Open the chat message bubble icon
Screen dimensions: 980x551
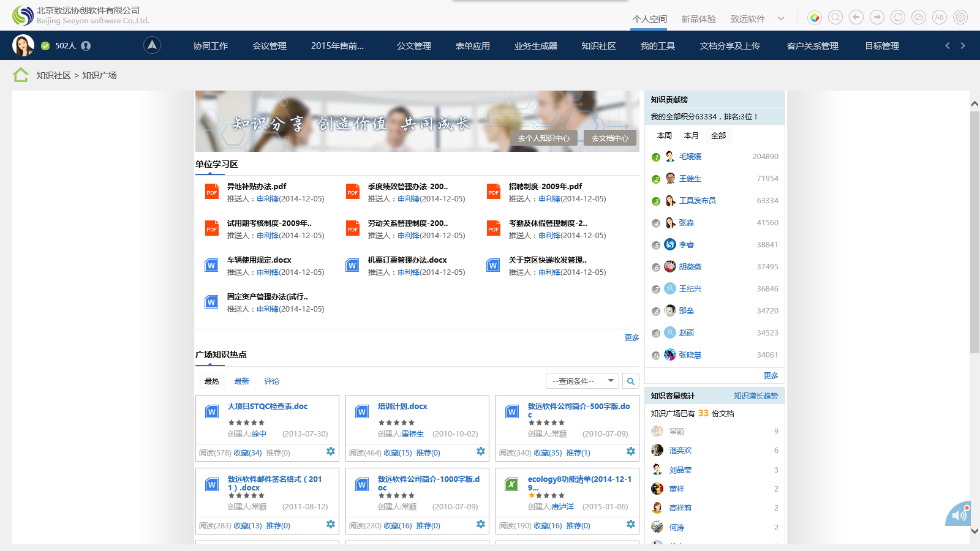[x=919, y=18]
